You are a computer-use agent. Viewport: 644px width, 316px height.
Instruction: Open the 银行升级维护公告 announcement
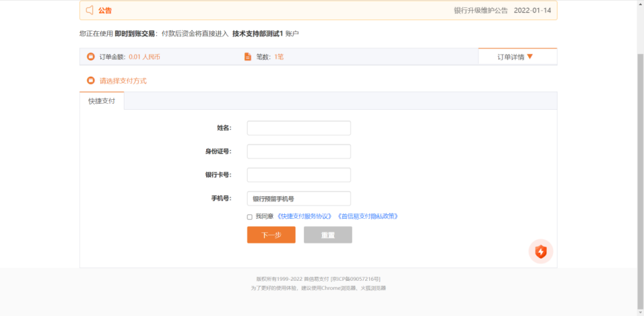pos(481,11)
